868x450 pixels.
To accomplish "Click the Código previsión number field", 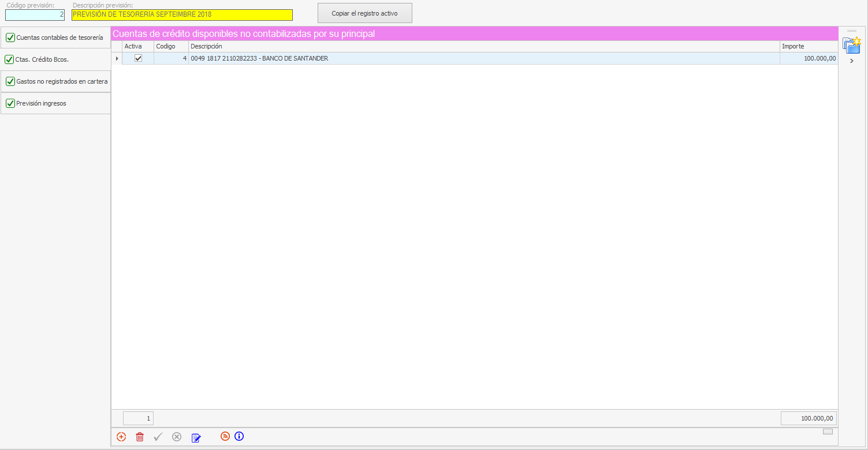I will pyautogui.click(x=35, y=15).
